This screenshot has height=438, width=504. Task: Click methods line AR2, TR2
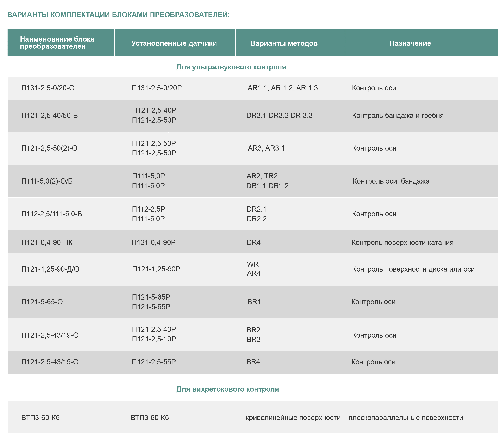(262, 176)
